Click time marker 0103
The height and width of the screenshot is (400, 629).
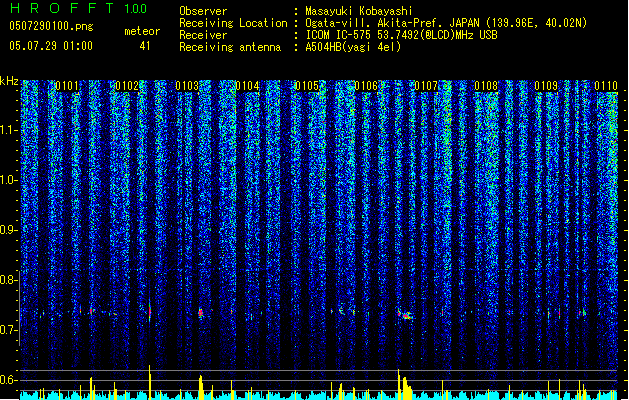[187, 86]
